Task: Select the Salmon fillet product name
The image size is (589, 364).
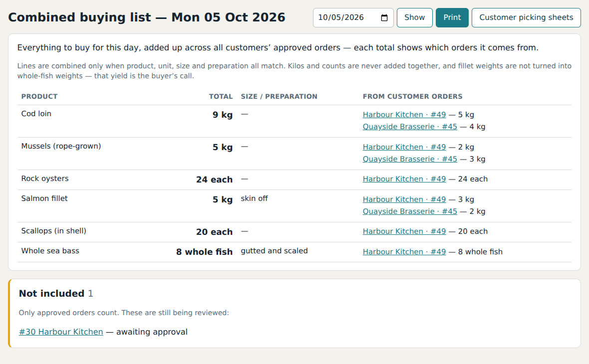Action: (44, 198)
